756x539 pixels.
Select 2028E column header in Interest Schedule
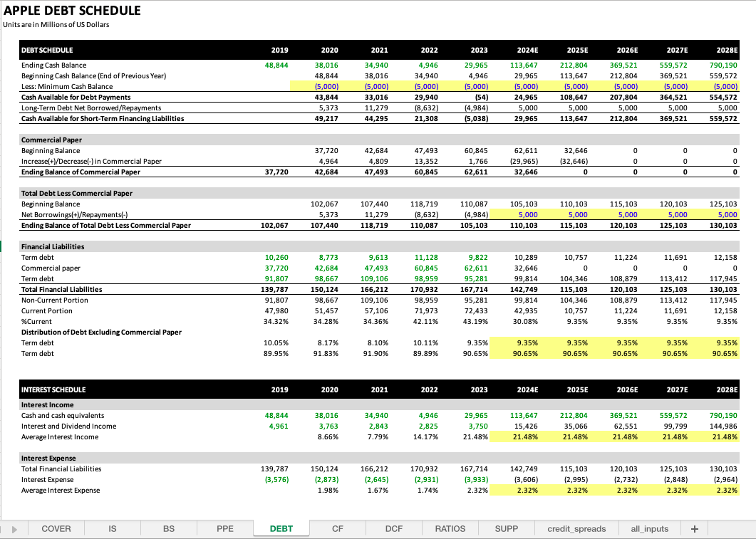[x=727, y=389]
